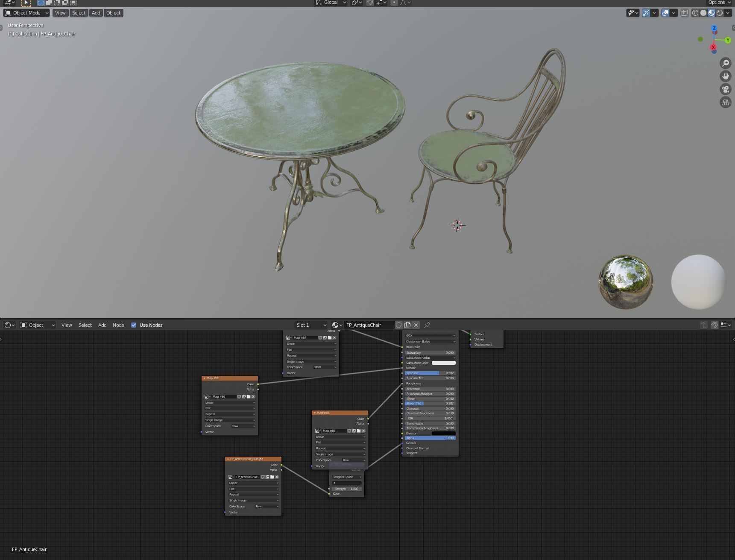Open the Node menu in node editor
The image size is (735, 560).
click(x=118, y=325)
